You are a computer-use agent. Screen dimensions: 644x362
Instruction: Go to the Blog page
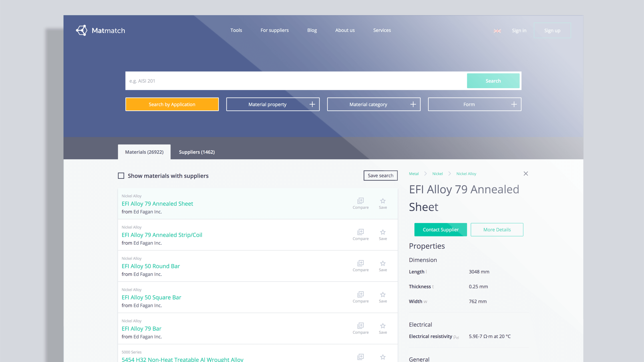coord(312,30)
